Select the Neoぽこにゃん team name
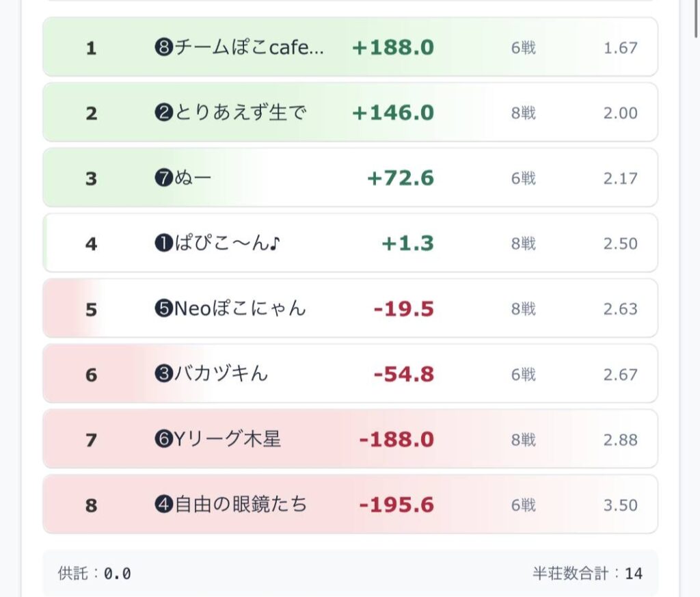 tap(240, 309)
